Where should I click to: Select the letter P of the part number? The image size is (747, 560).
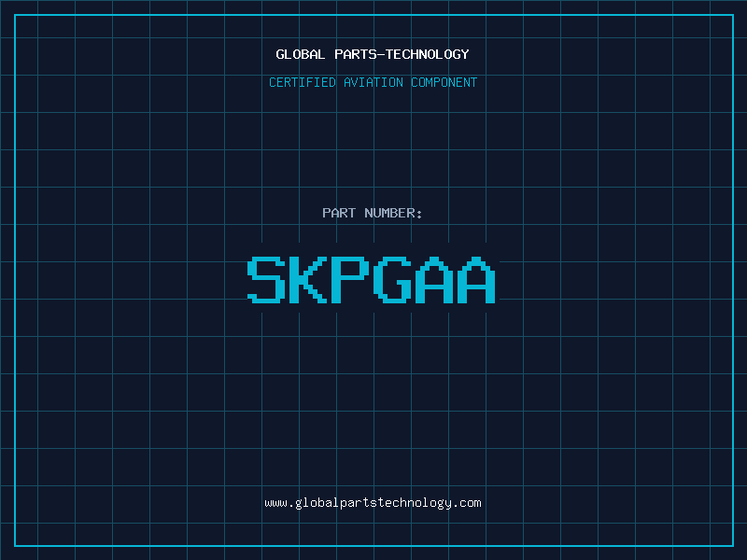tap(349, 280)
